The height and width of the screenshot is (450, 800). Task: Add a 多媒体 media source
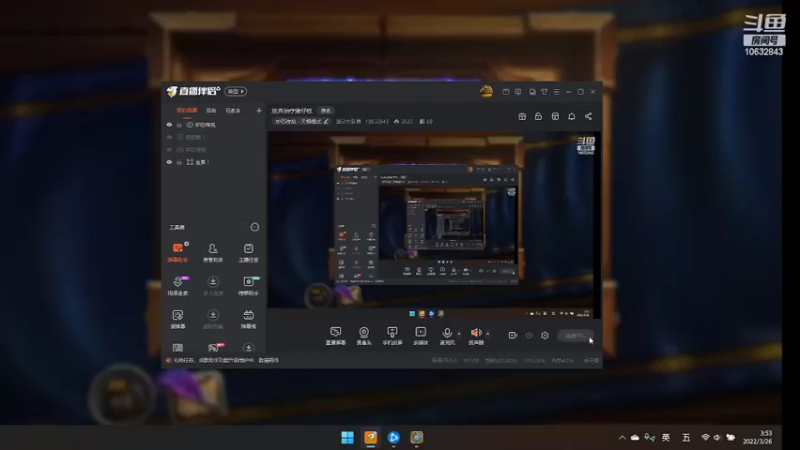coord(420,336)
